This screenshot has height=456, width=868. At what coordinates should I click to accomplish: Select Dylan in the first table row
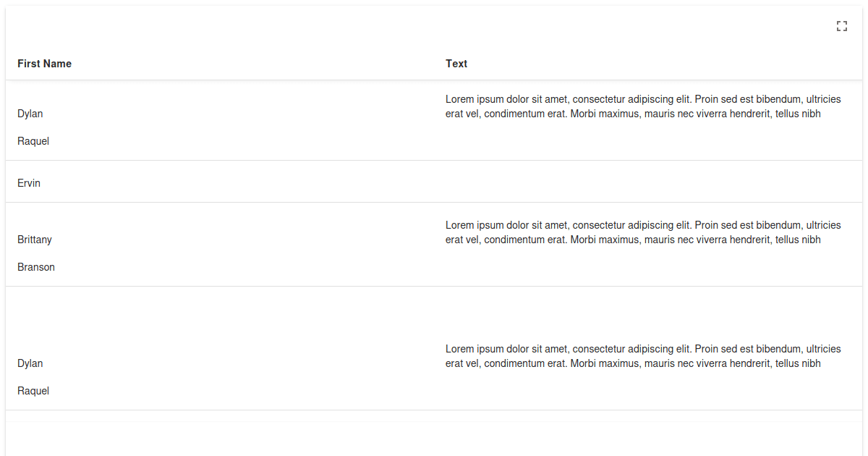(30, 114)
